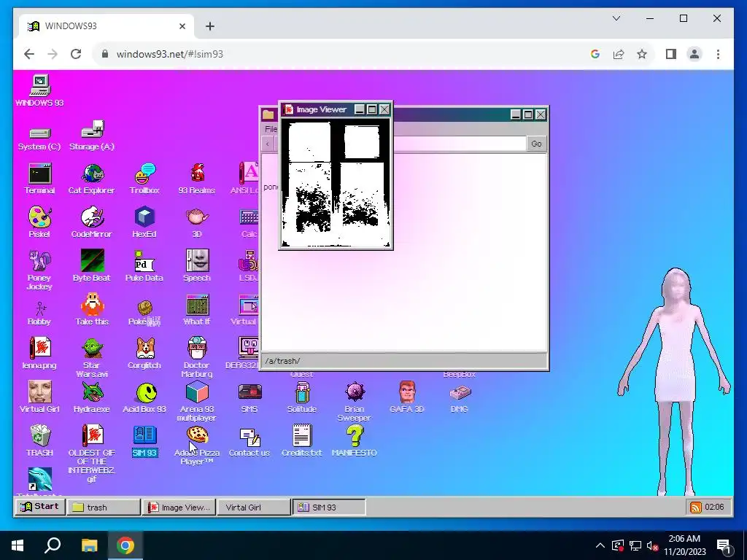Click the Go button in trash window
The height and width of the screenshot is (560, 747).
pyautogui.click(x=536, y=144)
